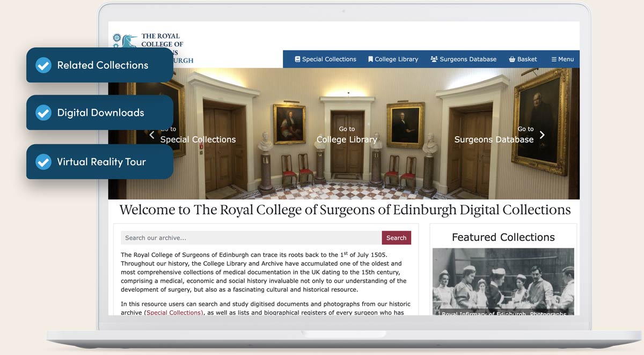The image size is (644, 355).
Task: Click the bookmark icon beside College Library
Action: pyautogui.click(x=370, y=59)
